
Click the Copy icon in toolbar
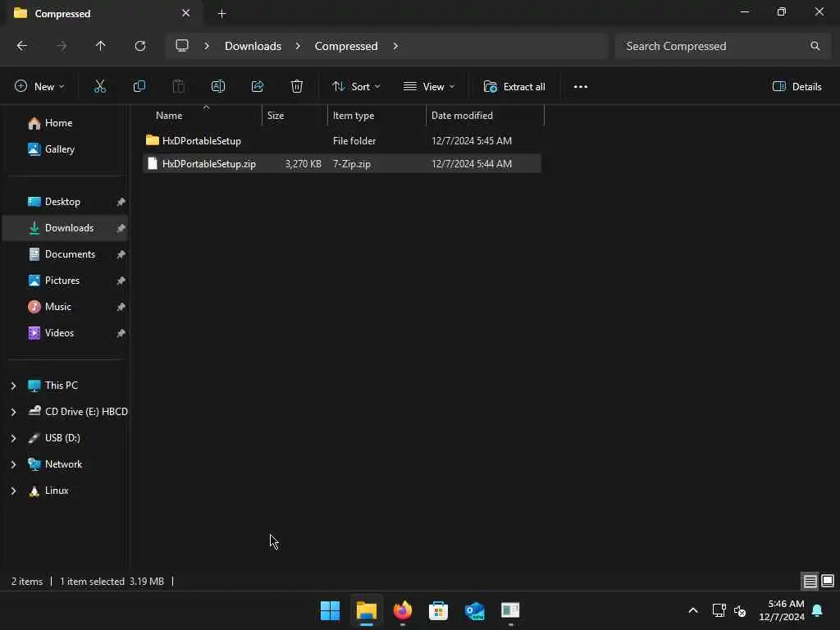[x=139, y=86]
